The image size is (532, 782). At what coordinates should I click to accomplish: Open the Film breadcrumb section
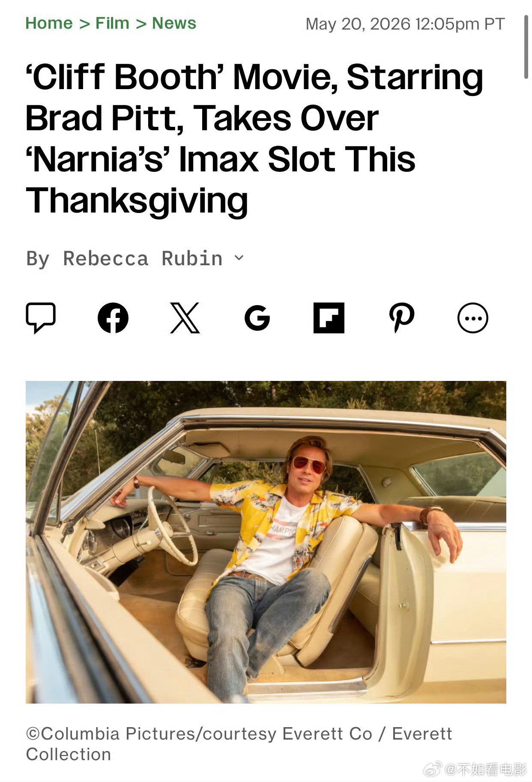point(112,23)
